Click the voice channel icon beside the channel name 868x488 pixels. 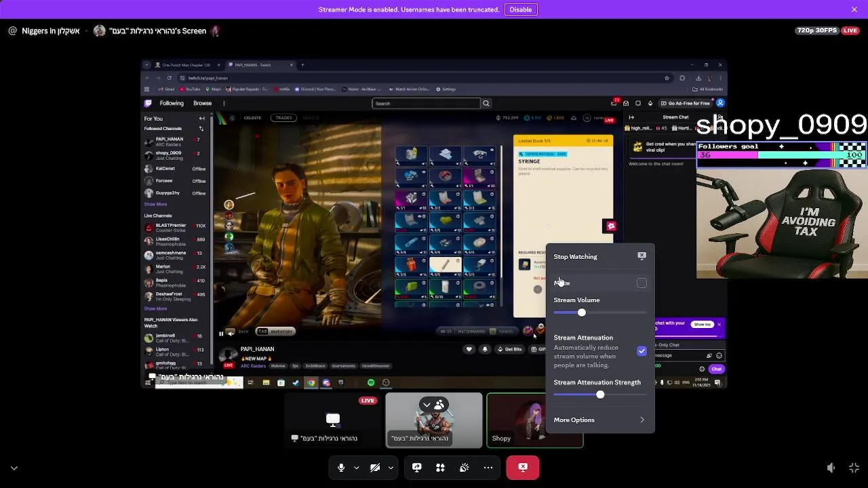12,30
